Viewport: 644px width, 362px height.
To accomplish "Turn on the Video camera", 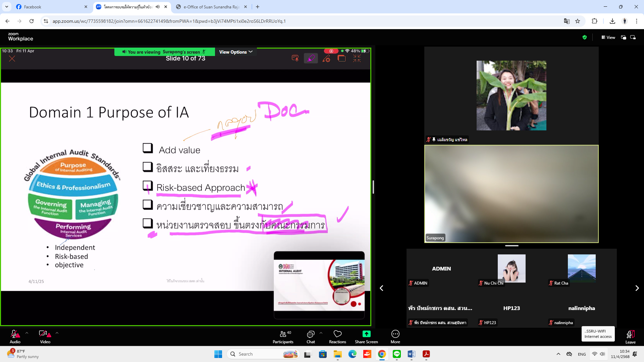I will [x=45, y=337].
